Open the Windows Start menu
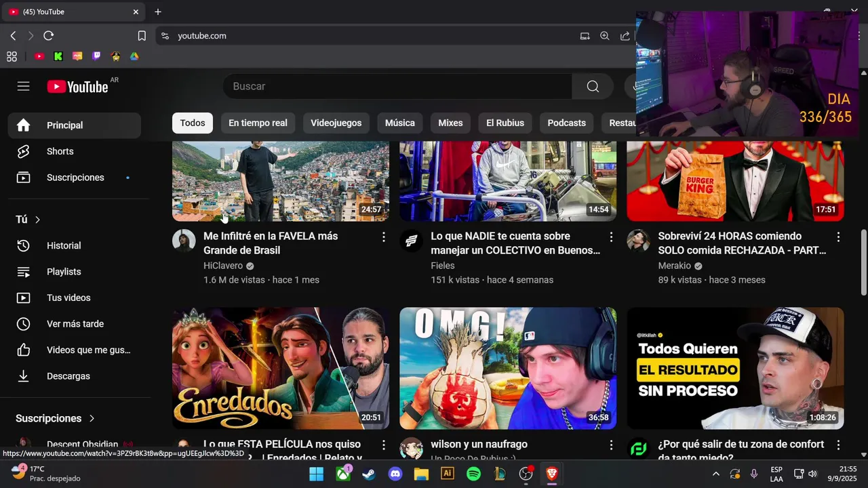 [316, 474]
